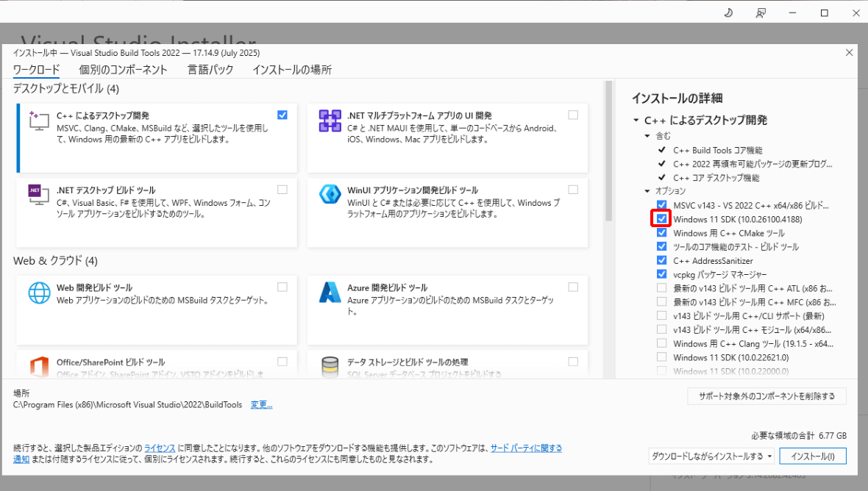Enable v143 C++ モジュール option
This screenshot has height=491, width=868.
pos(661,329)
